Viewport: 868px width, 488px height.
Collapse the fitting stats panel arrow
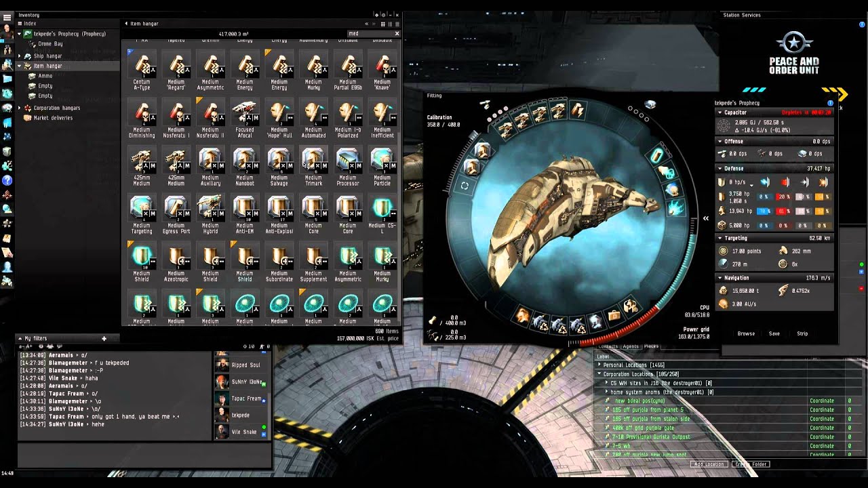pyautogui.click(x=706, y=218)
